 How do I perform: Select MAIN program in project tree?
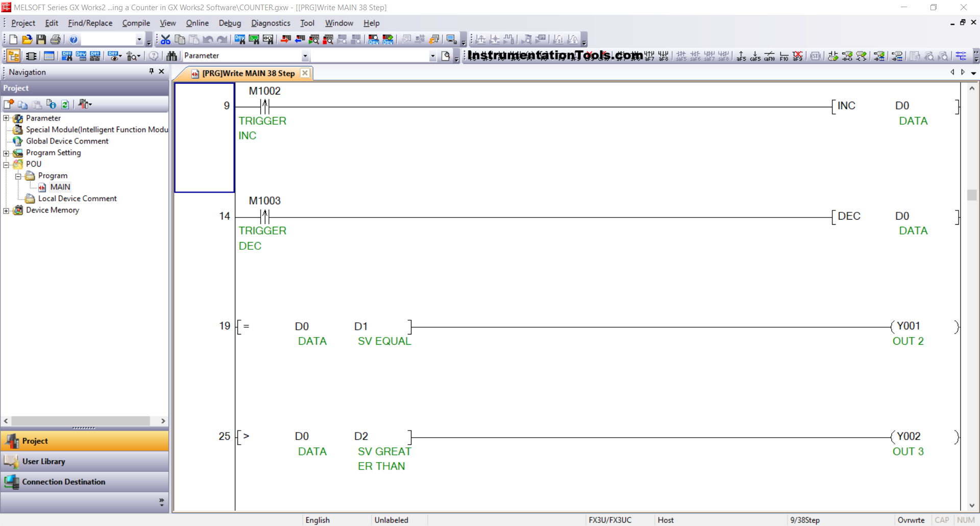pyautogui.click(x=60, y=187)
